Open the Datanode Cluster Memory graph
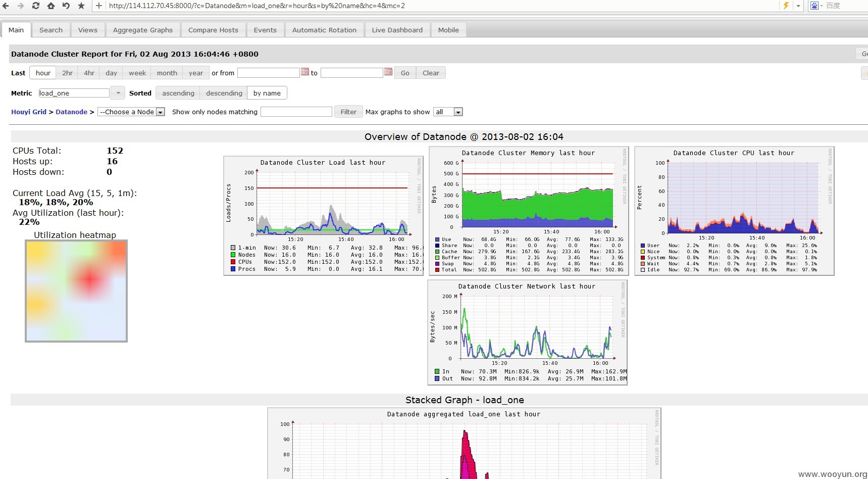 [529, 211]
